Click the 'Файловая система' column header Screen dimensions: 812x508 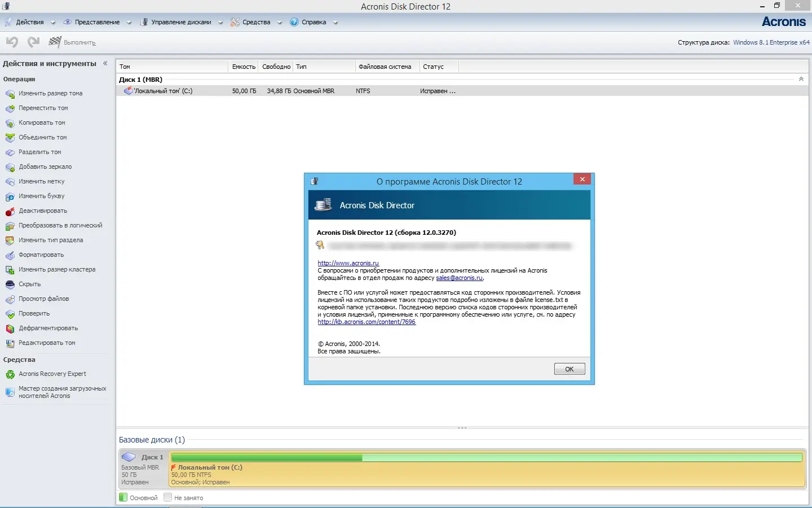pos(387,67)
